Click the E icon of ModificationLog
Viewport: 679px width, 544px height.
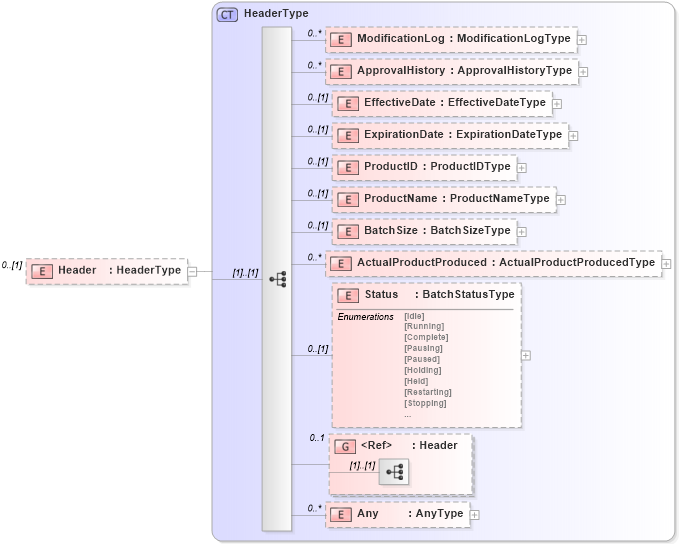[341, 39]
